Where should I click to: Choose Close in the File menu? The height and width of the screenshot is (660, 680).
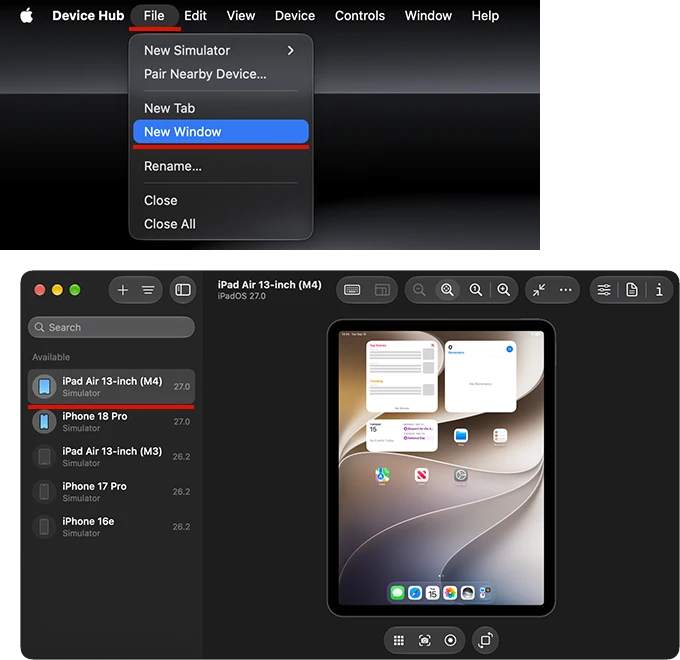coord(221,200)
